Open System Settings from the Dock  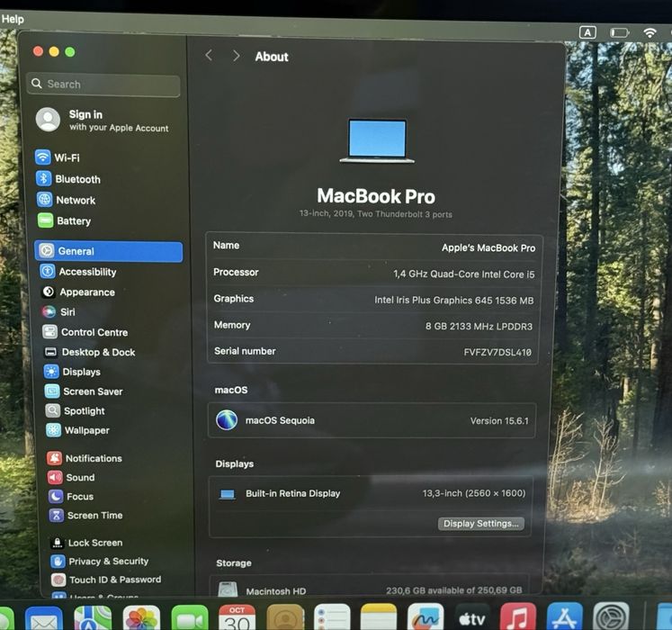[611, 616]
